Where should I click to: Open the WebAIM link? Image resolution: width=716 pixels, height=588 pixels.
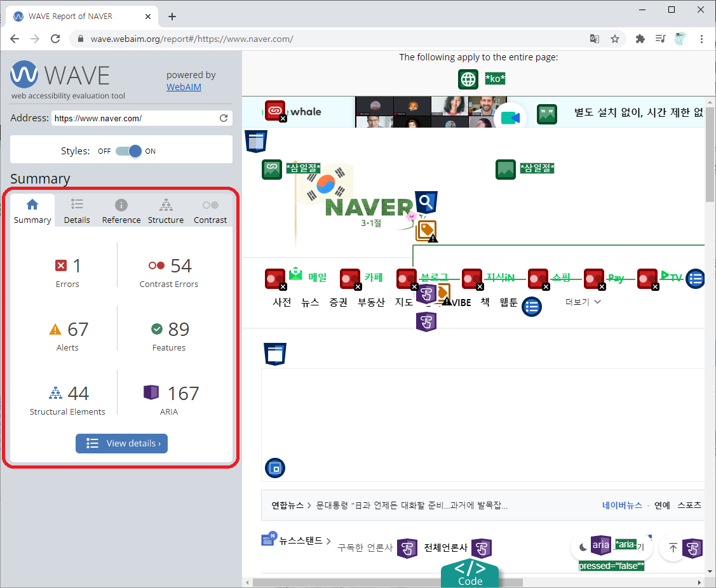184,87
